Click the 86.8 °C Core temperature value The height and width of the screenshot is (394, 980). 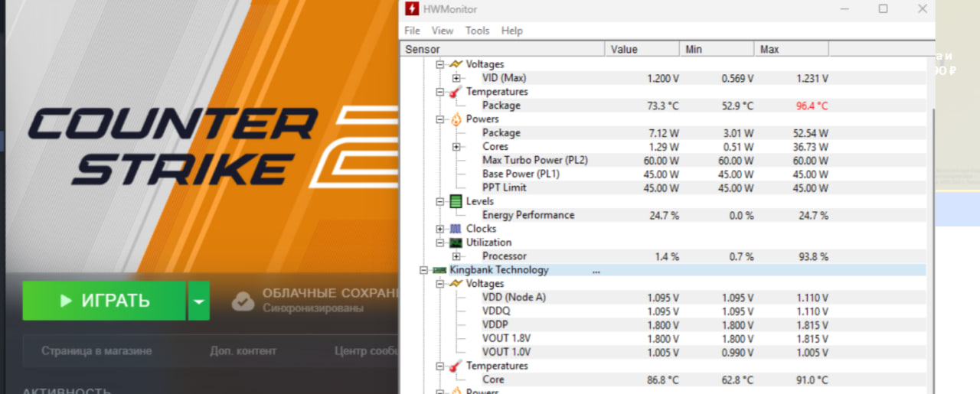(663, 380)
